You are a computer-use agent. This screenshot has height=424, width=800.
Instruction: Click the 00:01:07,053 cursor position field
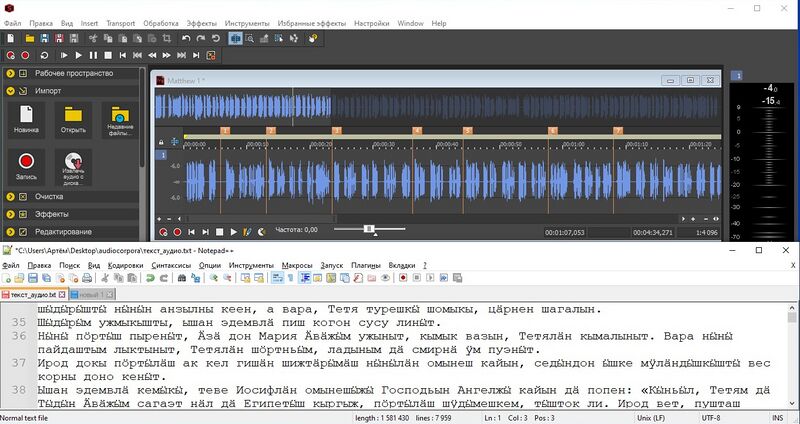pos(564,233)
